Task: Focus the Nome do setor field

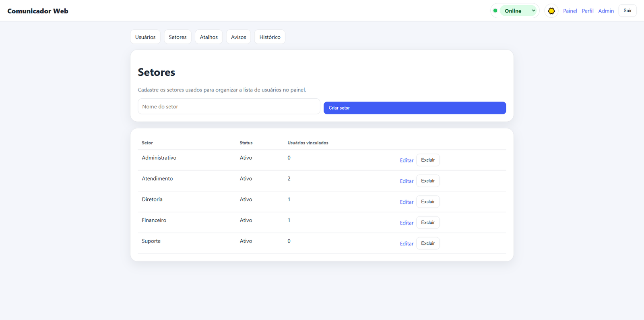Action: pyautogui.click(x=229, y=106)
